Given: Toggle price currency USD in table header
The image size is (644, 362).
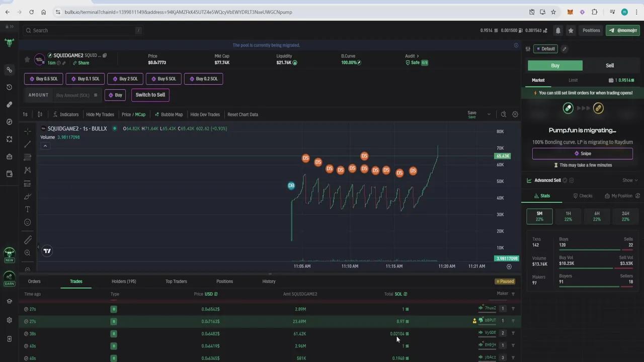Looking at the screenshot, I should tap(211, 294).
